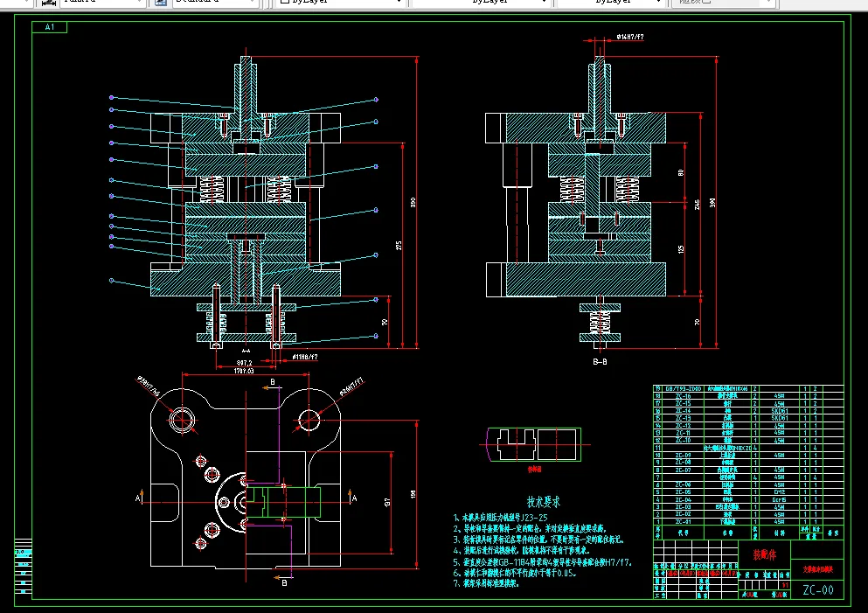Image resolution: width=868 pixels, height=613 pixels.
Task: Select the ZC-13 cell in parts table
Action: point(683,418)
